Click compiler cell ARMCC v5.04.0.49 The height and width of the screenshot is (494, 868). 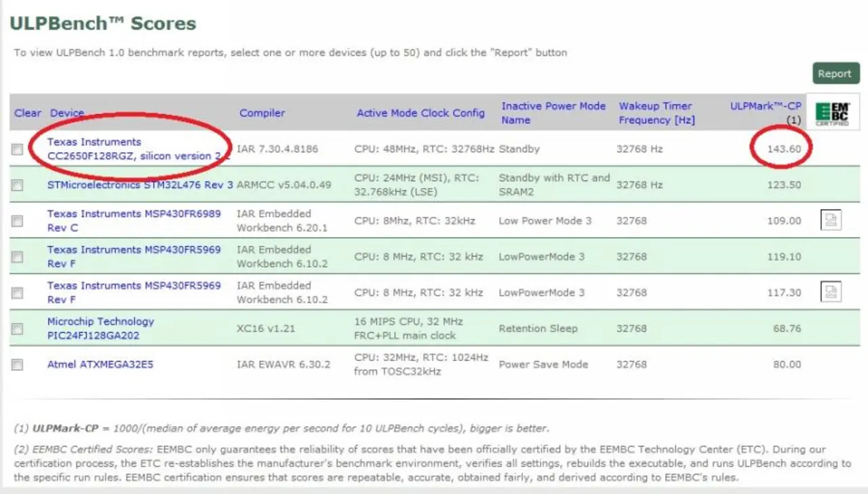click(x=284, y=185)
